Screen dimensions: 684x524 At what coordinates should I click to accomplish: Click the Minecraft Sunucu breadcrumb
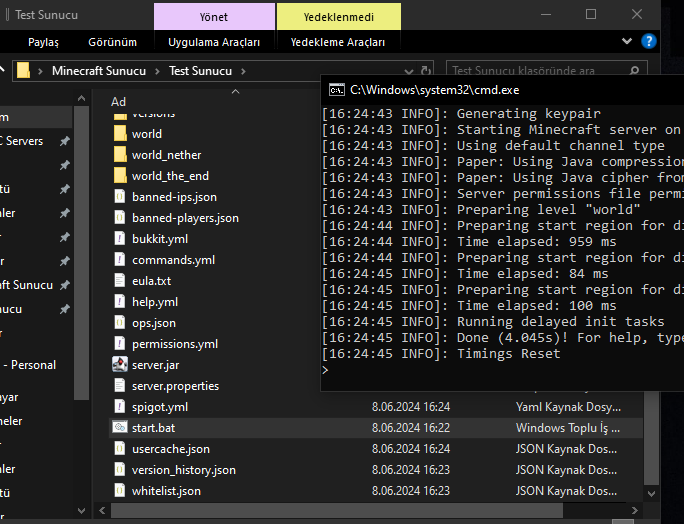[99, 71]
